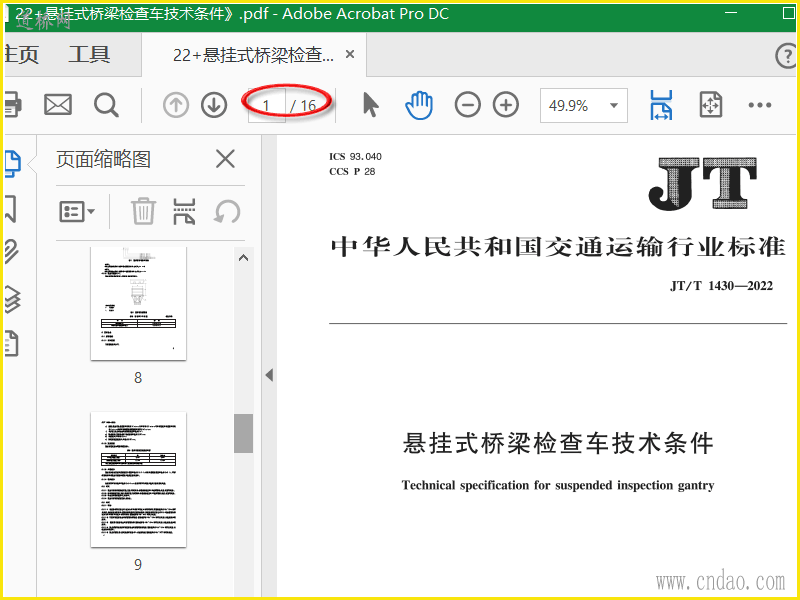The width and height of the screenshot is (800, 600).
Task: Open page thumbnails sidebar icon
Action: pos(12,164)
